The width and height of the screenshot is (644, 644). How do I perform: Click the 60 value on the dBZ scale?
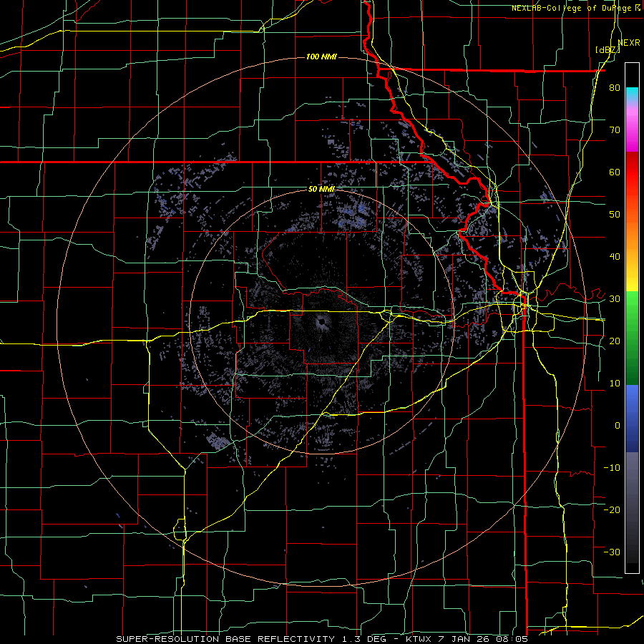click(x=615, y=172)
